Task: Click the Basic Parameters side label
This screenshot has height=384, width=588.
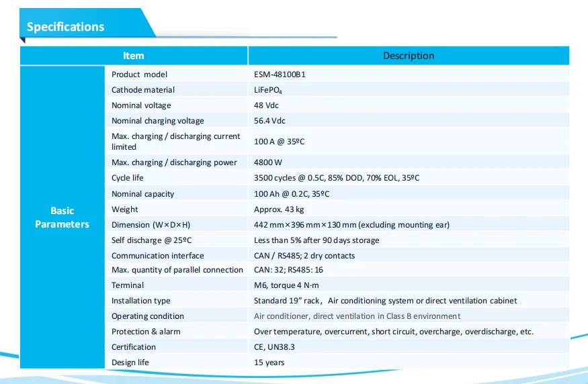Action: (62, 218)
